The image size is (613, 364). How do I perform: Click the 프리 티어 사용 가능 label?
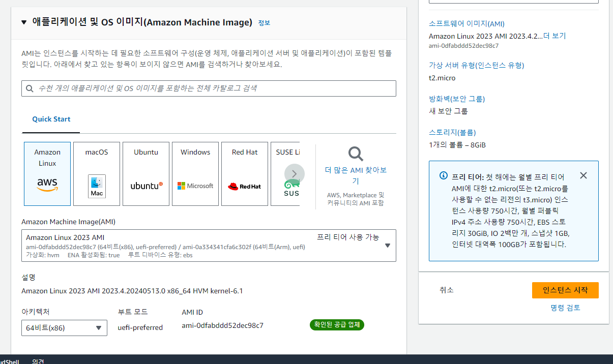(x=348, y=237)
